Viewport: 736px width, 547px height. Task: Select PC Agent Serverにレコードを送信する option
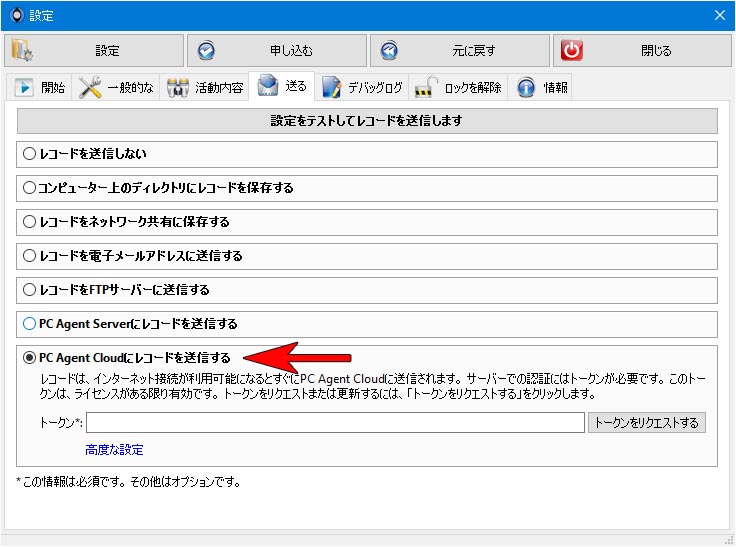pos(29,324)
